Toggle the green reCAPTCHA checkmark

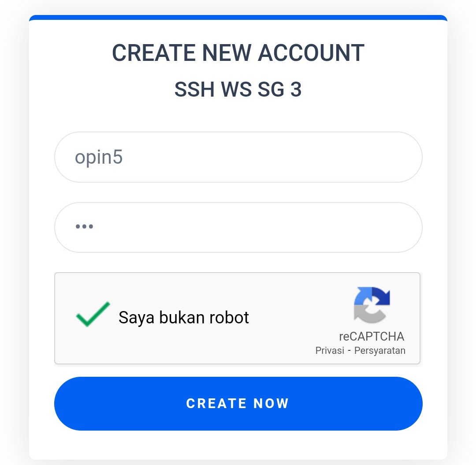point(93,314)
